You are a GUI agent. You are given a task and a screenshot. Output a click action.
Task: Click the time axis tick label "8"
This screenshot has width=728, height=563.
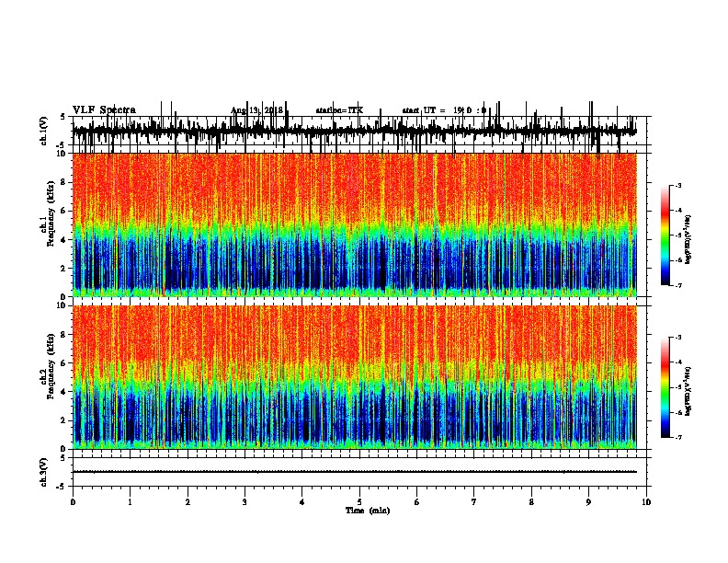coord(531,502)
